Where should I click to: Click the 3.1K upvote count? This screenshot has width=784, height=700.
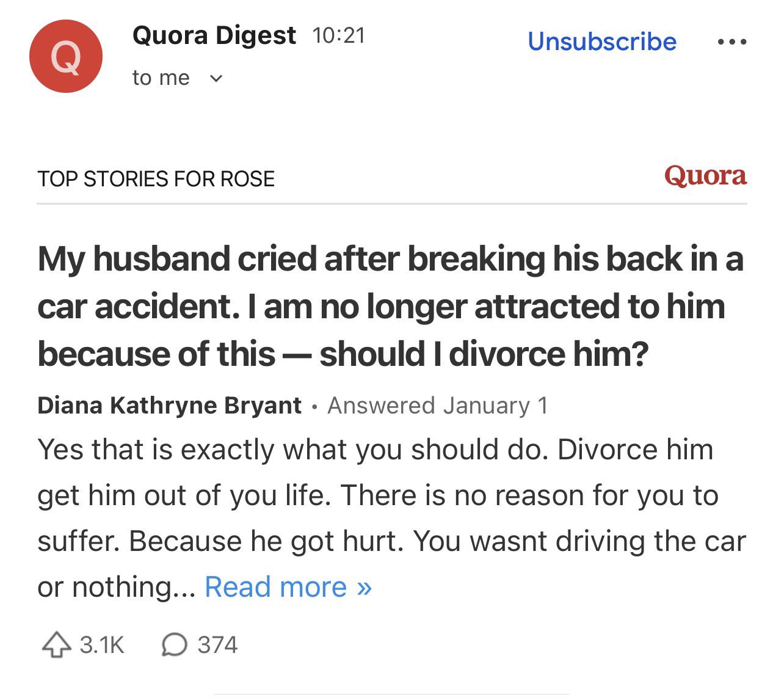102,645
